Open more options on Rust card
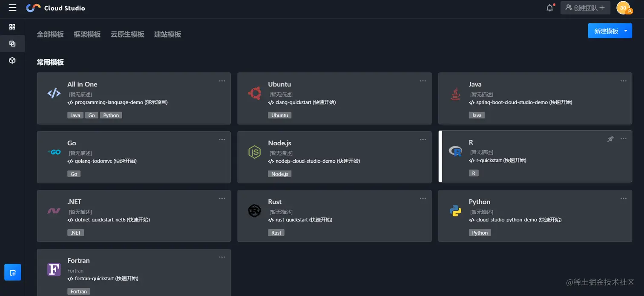The height and width of the screenshot is (296, 644). [423, 198]
